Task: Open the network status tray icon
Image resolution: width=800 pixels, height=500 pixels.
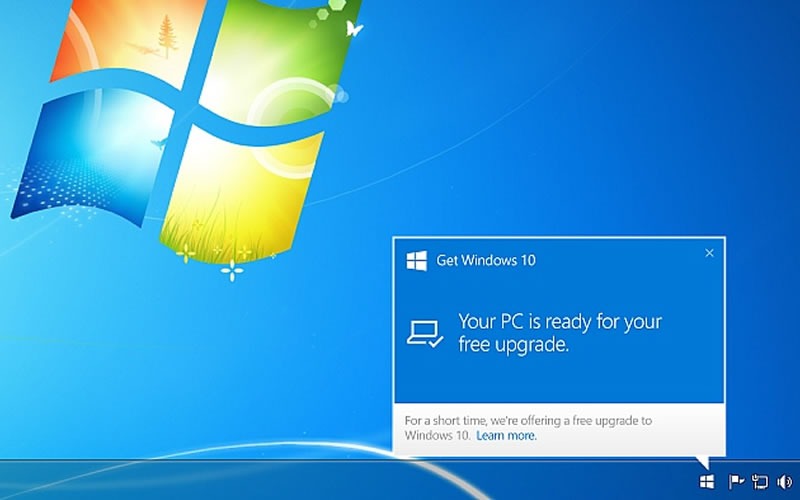Action: pos(760,482)
